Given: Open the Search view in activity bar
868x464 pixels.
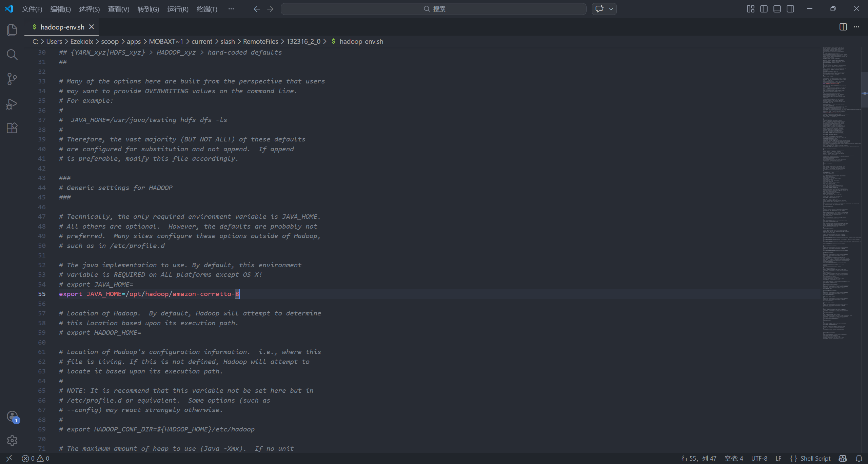Looking at the screenshot, I should [12, 54].
